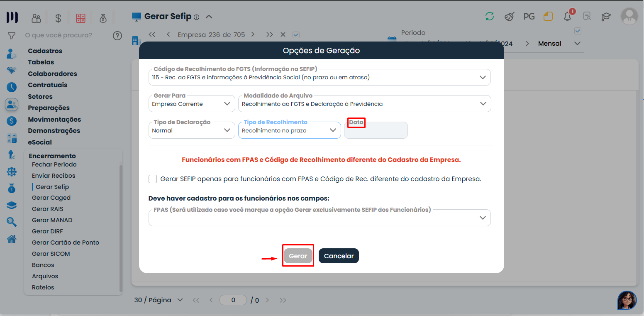Select Fechar Período in Encerramento
Image resolution: width=644 pixels, height=316 pixels.
54,164
